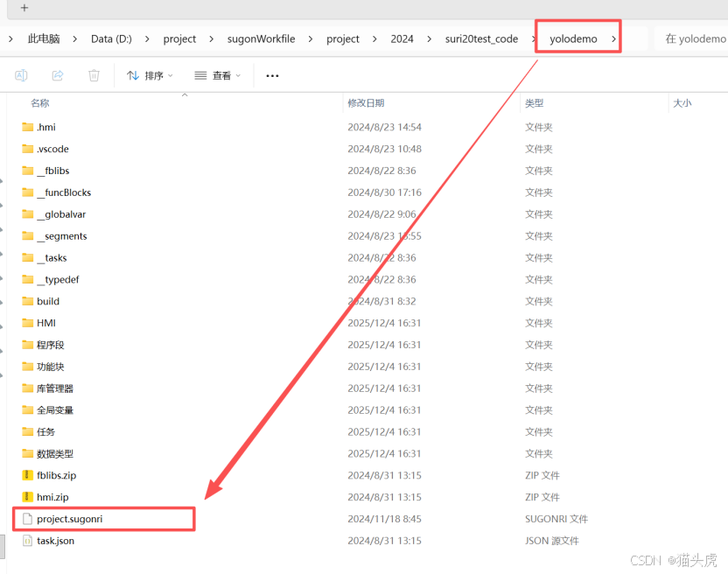This screenshot has height=574, width=728.
Task: Expand chevron after sugonWorkfile breadcrumb
Action: 311,39
